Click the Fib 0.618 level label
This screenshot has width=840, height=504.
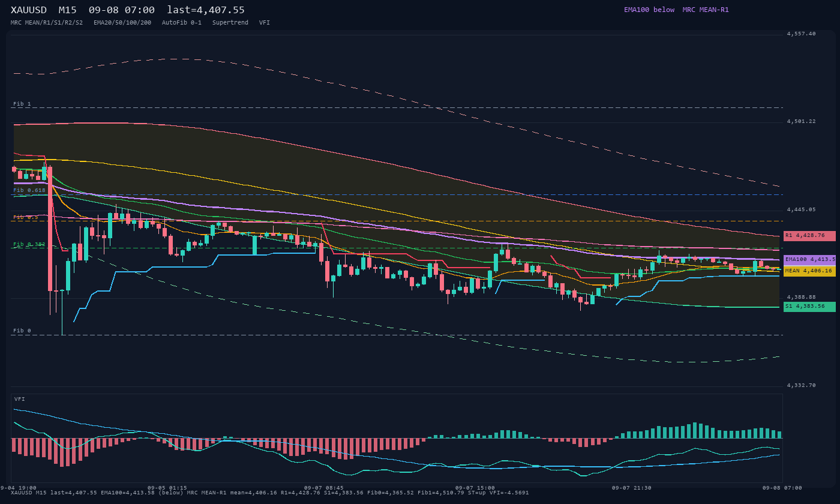(29, 190)
